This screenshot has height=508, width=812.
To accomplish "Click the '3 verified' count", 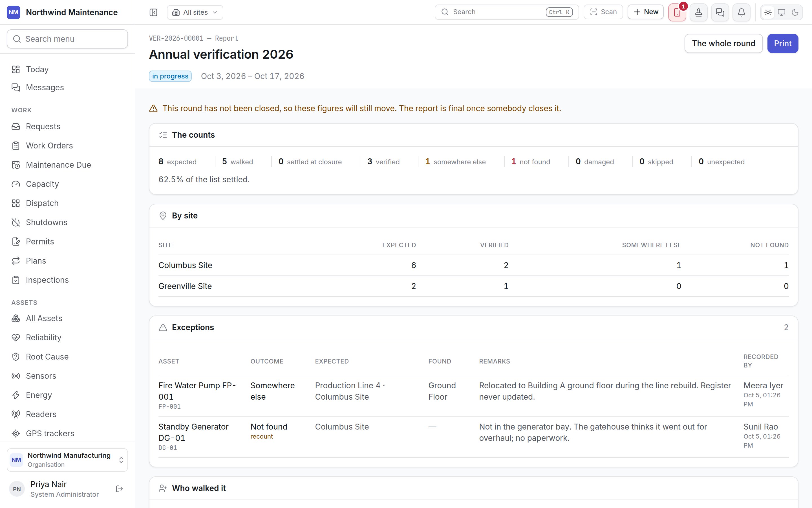I will tap(383, 162).
